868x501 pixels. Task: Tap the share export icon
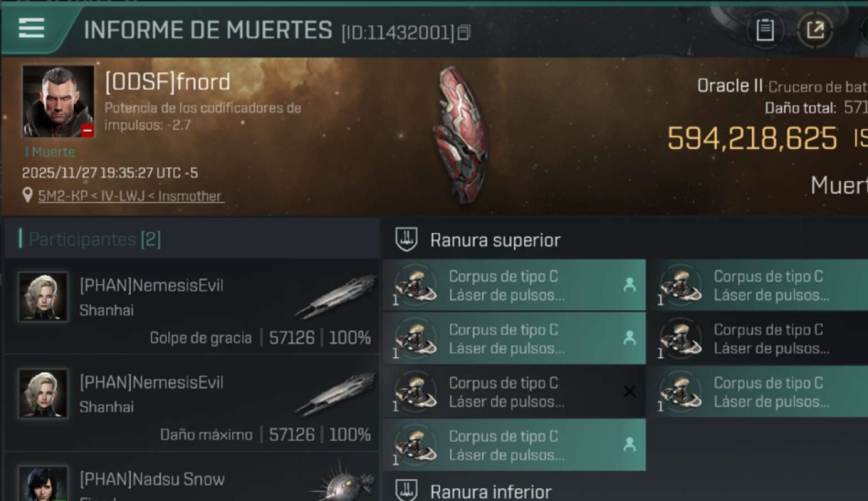click(x=815, y=30)
